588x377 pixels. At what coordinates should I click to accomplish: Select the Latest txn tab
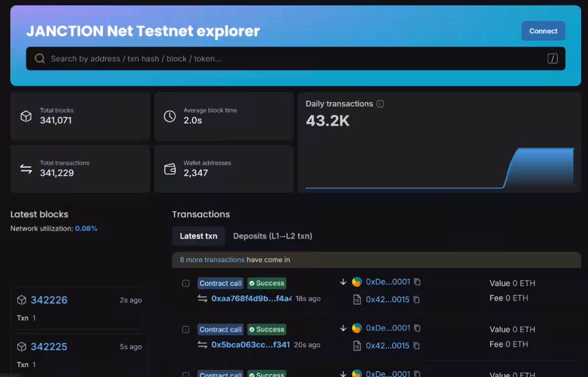pos(198,236)
